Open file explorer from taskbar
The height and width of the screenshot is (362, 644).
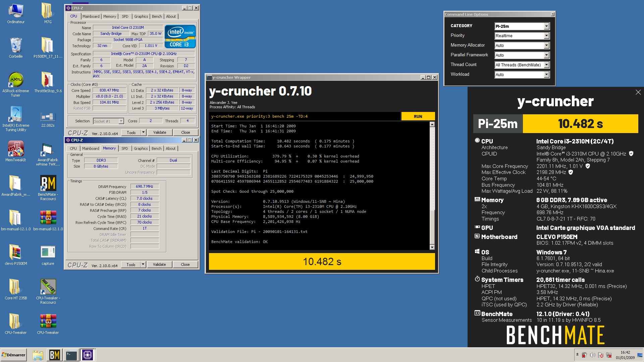(38, 355)
